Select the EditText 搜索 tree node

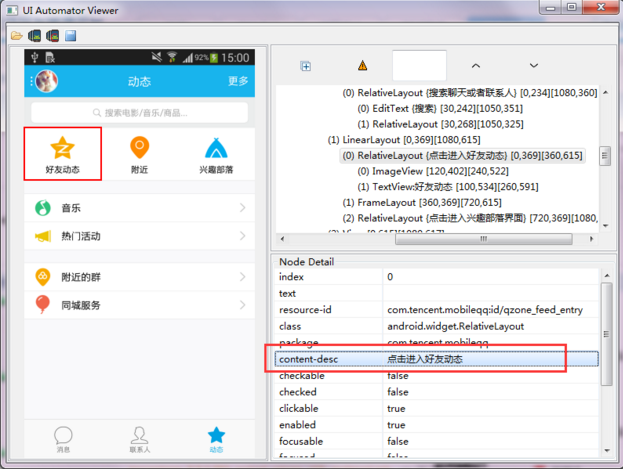click(x=440, y=109)
